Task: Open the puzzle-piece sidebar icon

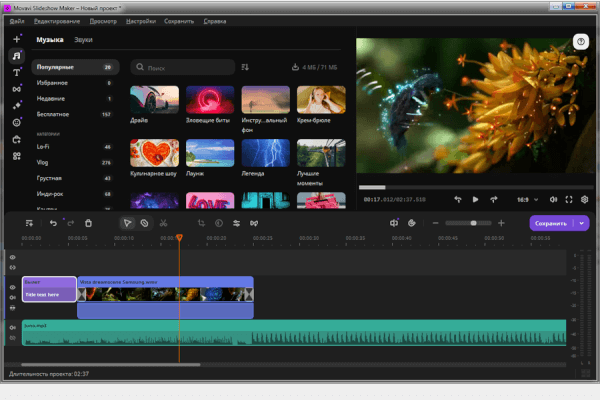Action: pyautogui.click(x=16, y=139)
